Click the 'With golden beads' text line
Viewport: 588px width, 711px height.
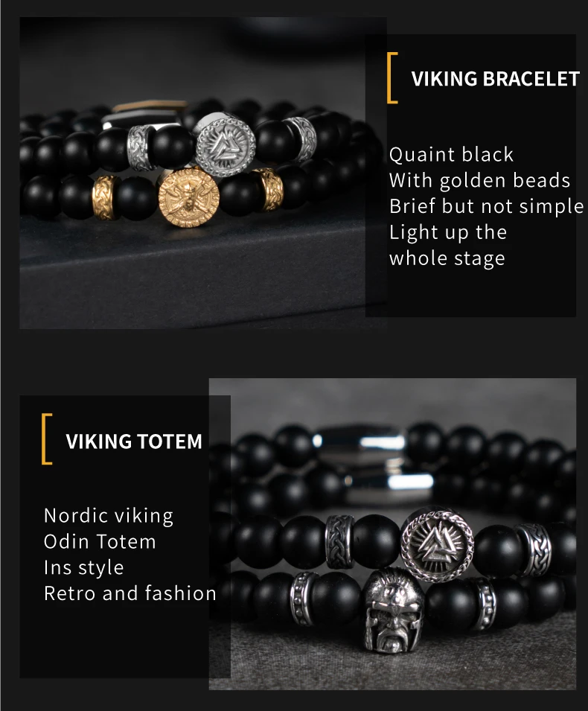[x=479, y=180]
